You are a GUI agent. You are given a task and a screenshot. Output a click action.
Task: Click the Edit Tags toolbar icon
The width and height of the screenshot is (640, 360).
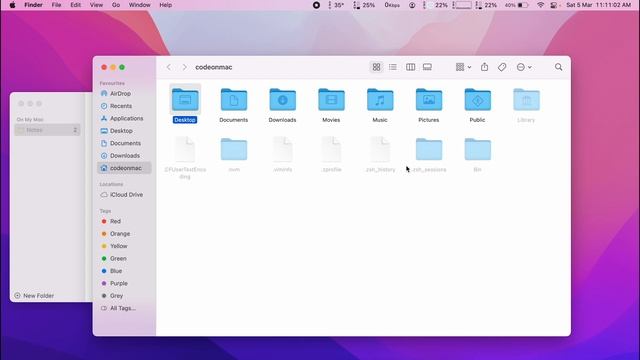(x=502, y=67)
